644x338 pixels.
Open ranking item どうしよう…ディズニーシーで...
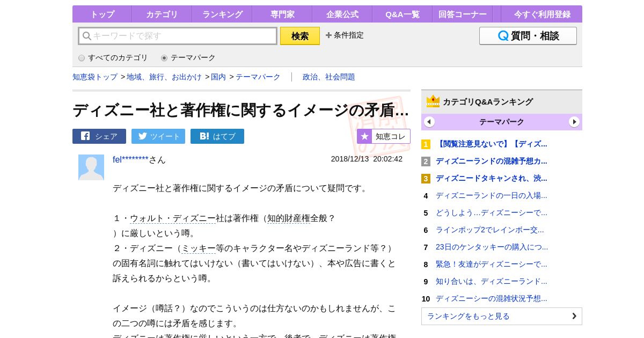(x=492, y=212)
